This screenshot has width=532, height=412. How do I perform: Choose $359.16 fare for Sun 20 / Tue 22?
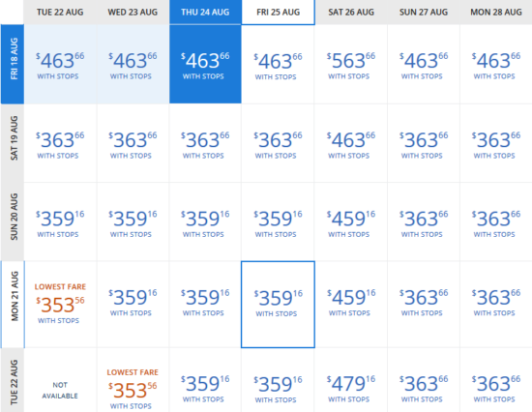click(60, 221)
